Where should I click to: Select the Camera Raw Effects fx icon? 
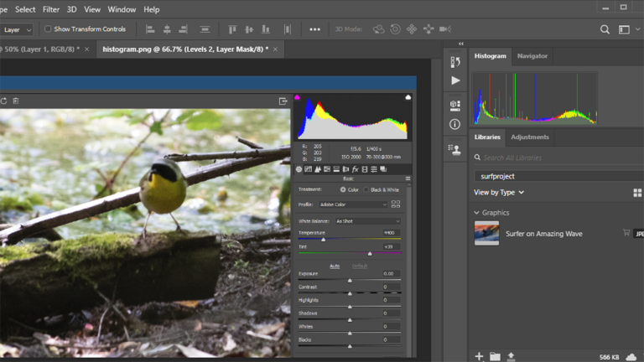click(356, 169)
